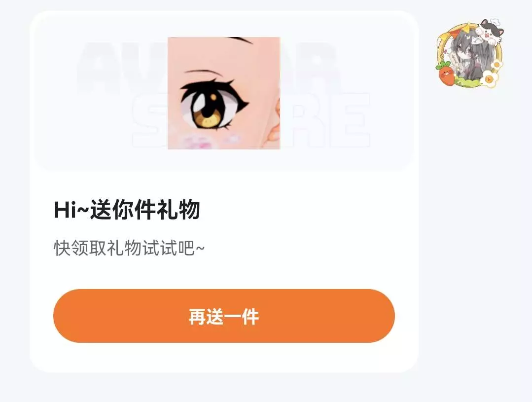Click the faded STORE watermark text
The image size is (532, 402).
[251, 119]
